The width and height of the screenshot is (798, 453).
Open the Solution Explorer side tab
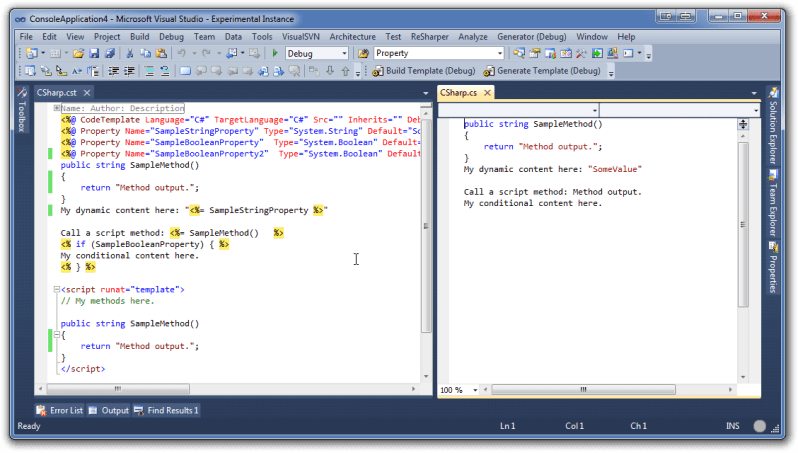point(773,126)
